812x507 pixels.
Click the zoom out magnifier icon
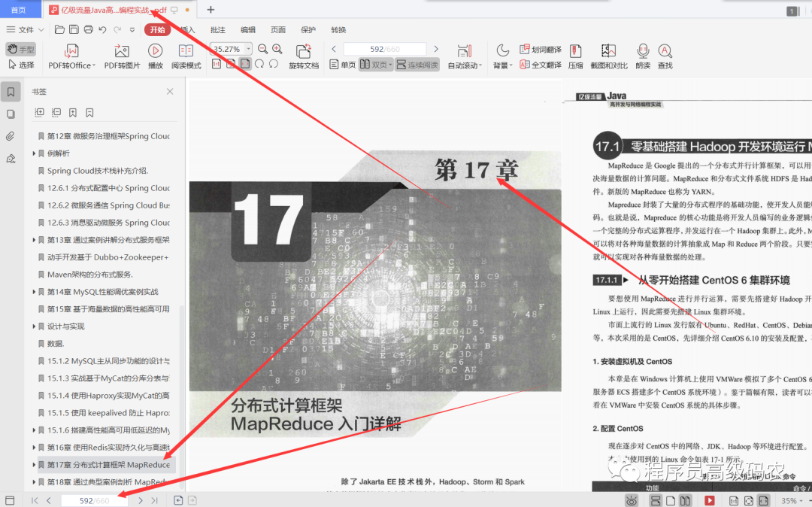(262, 49)
